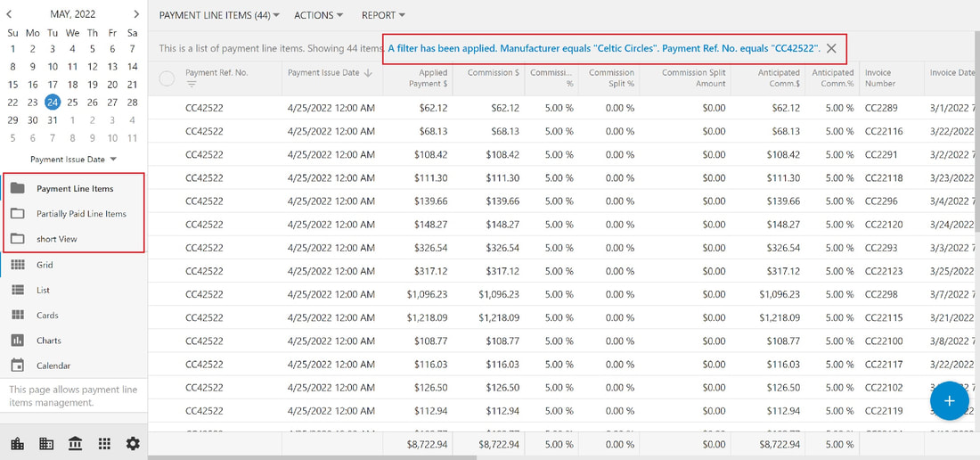Screen dimensions: 980x460
Task: Open the REPORT menu
Action: coord(383,16)
